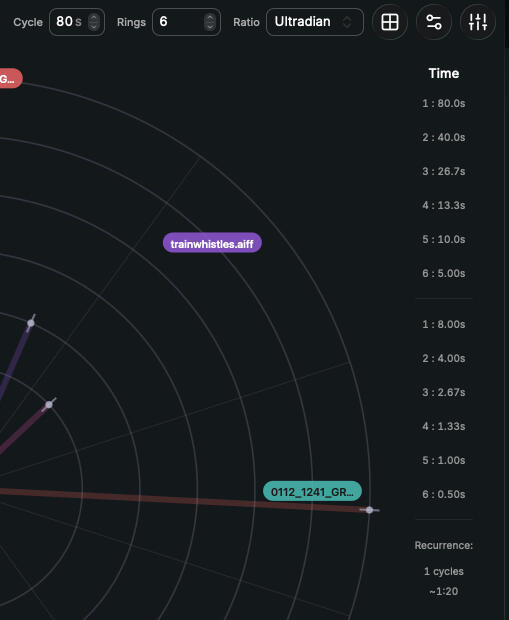Click the handle on the upper purple ray

click(31, 323)
